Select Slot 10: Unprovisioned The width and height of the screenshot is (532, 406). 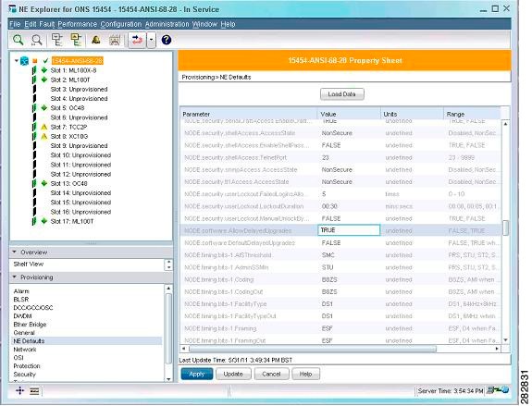click(x=80, y=155)
